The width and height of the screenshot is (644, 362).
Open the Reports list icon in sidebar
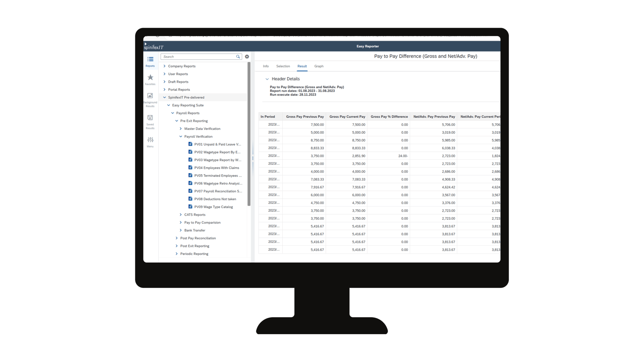click(150, 60)
